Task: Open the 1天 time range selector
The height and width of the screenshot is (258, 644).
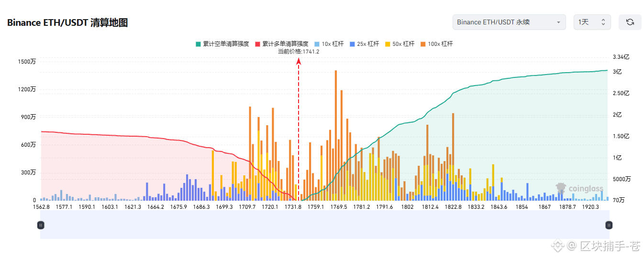Action: click(592, 22)
